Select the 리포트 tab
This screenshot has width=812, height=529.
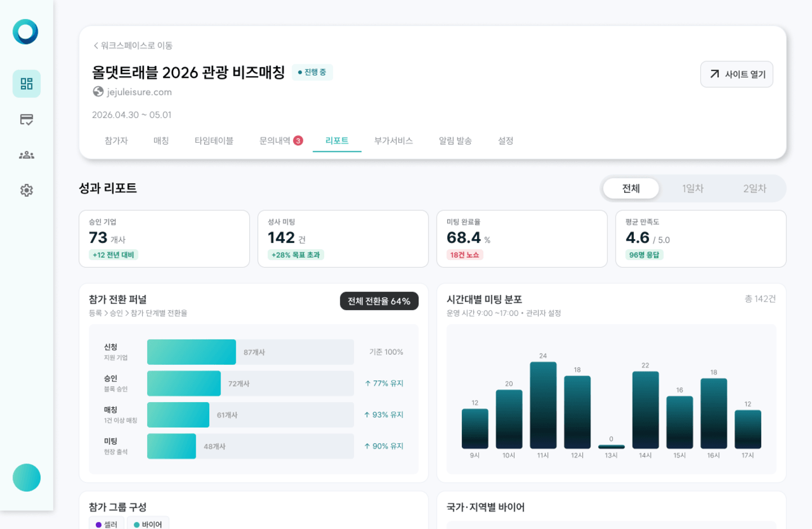337,140
